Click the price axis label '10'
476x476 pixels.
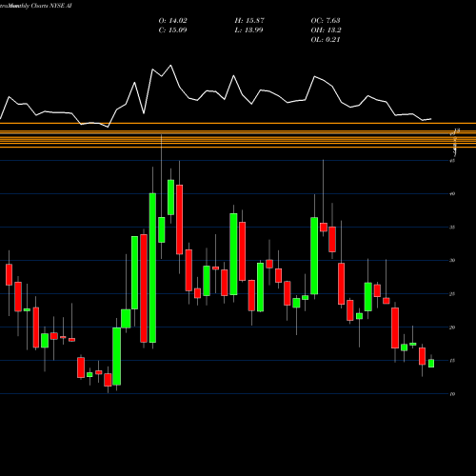(x=452, y=394)
